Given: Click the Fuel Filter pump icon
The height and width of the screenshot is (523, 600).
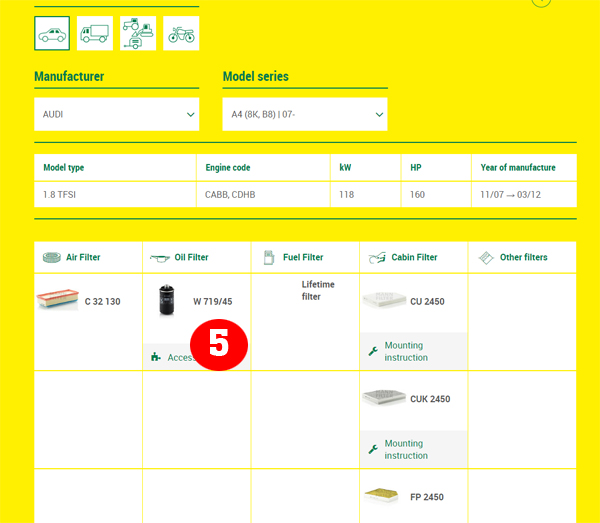Looking at the screenshot, I should click(x=269, y=257).
